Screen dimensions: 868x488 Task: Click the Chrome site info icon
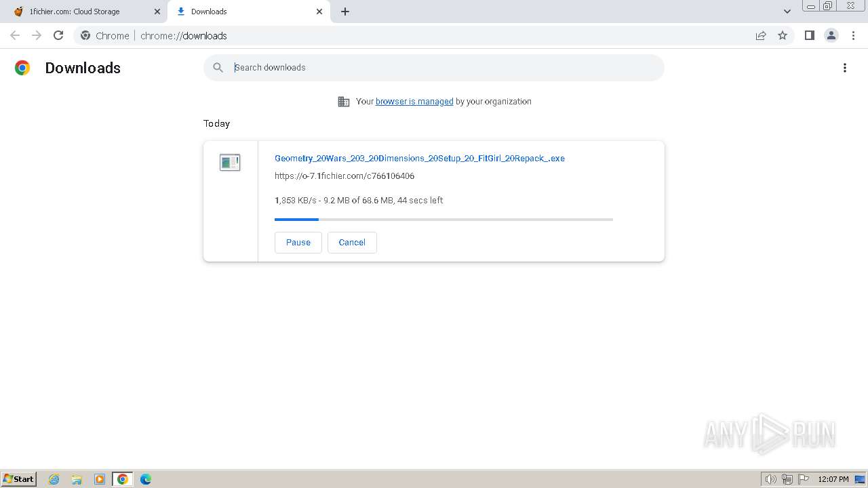(85, 35)
